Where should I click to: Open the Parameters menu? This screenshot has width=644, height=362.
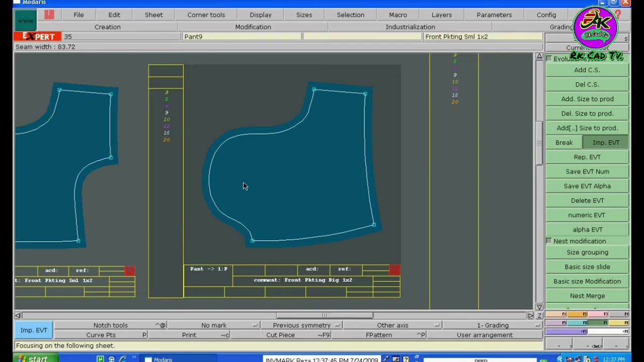(494, 15)
